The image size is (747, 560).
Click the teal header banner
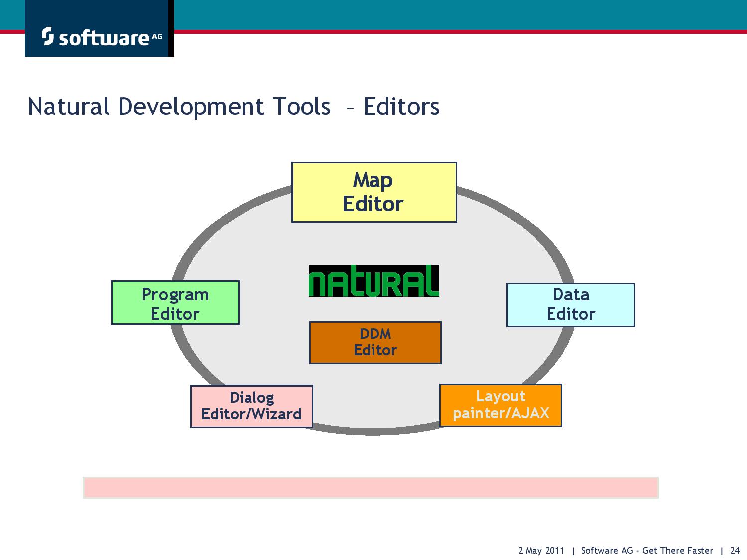461,15
